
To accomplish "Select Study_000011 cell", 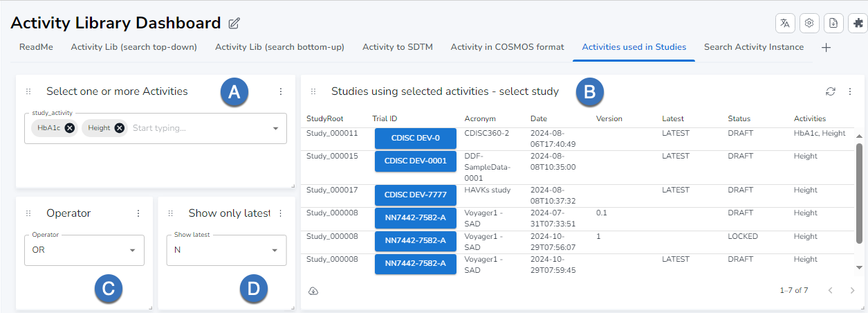I will pos(332,133).
